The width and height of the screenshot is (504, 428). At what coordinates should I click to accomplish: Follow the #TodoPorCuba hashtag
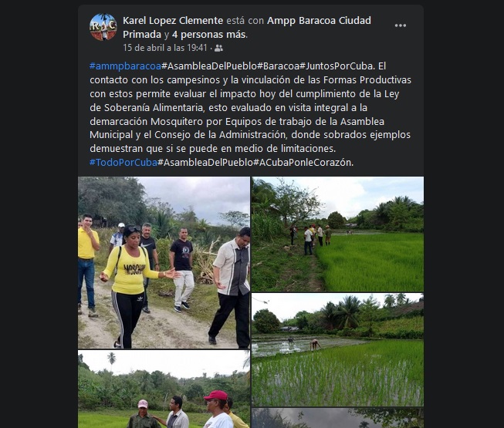123,163
